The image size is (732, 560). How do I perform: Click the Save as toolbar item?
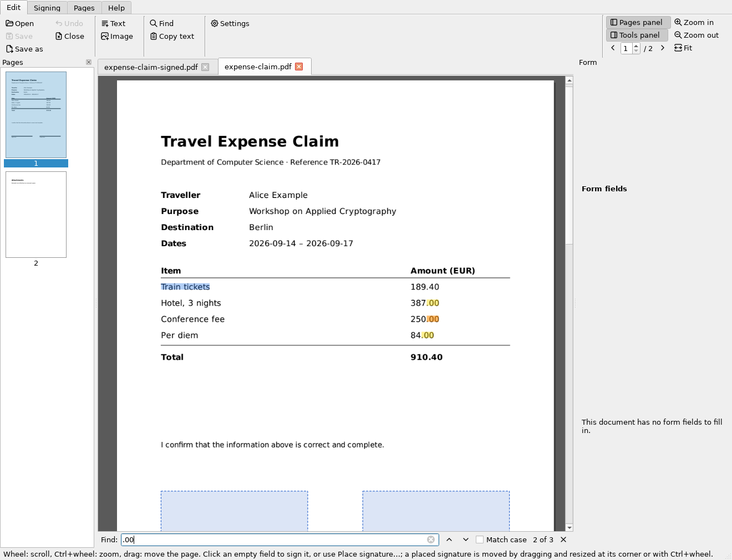pos(24,49)
